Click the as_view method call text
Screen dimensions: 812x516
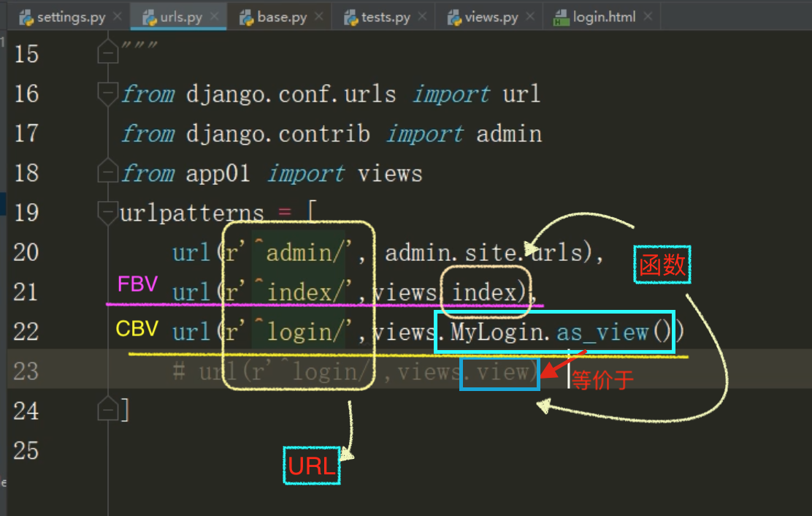point(602,332)
